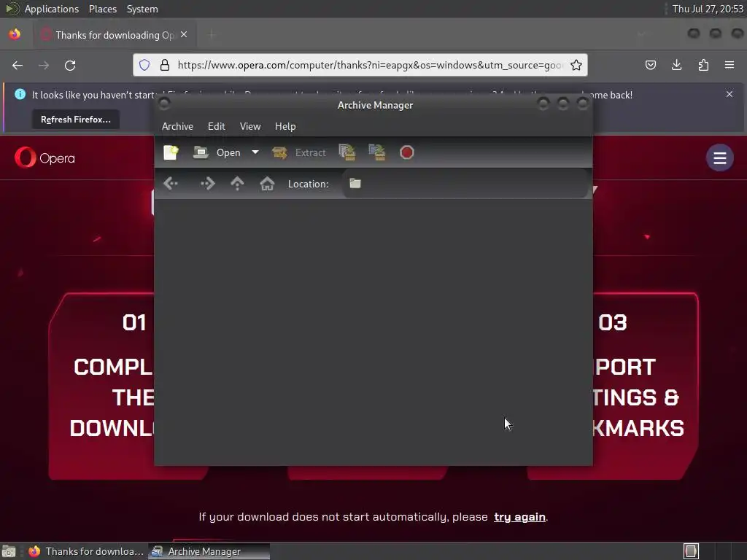Click the Add folder to archive icon
Screen dimensions: 747x560
[x=377, y=152]
